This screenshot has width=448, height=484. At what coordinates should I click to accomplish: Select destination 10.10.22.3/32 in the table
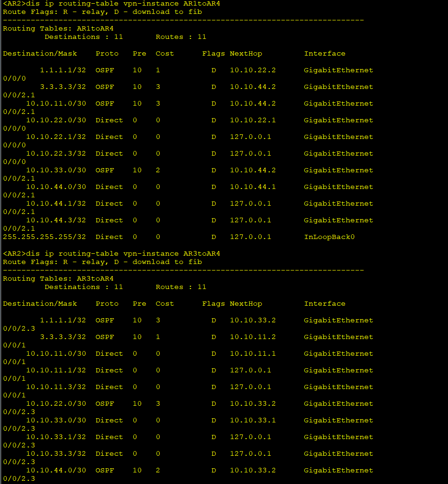(x=56, y=154)
